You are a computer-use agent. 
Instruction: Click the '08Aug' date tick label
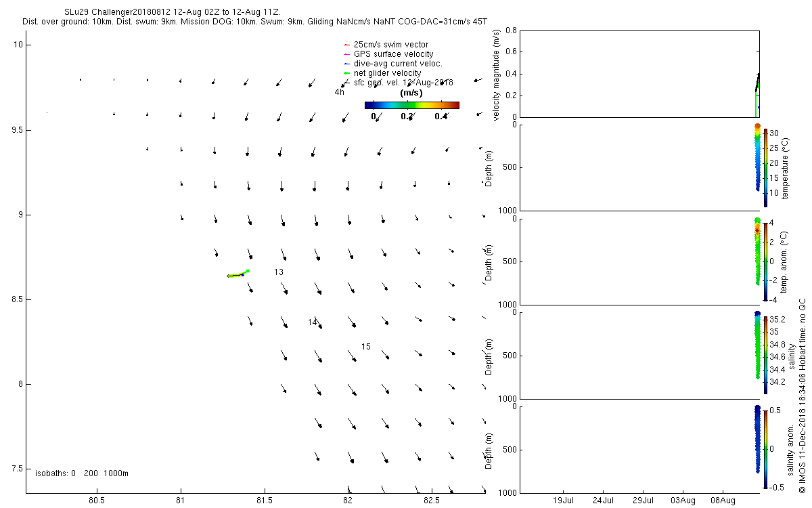pyautogui.click(x=723, y=501)
